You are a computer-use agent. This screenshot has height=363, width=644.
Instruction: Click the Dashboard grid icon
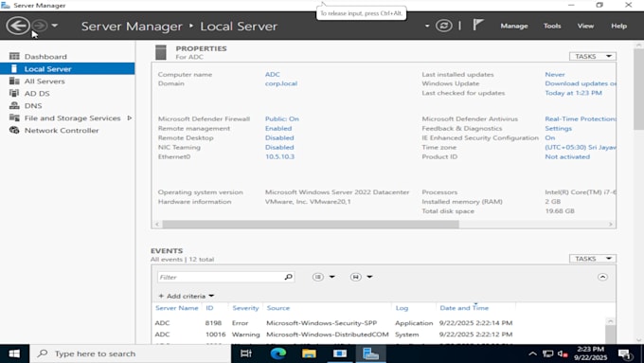pyautogui.click(x=14, y=56)
